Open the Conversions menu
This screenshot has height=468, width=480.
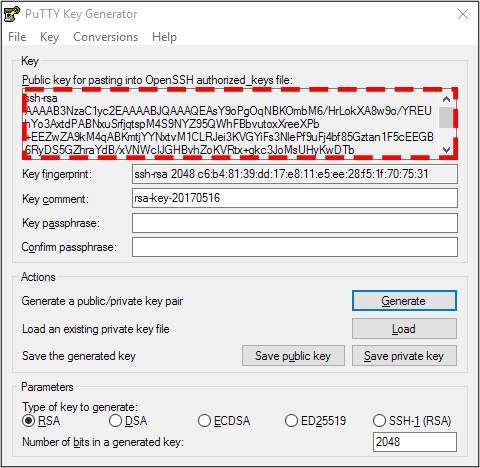pyautogui.click(x=105, y=37)
